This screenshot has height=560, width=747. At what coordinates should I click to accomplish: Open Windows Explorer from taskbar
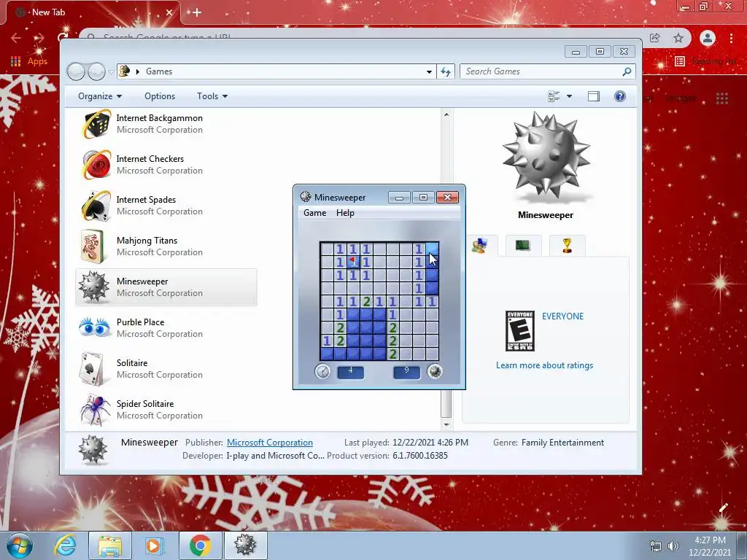110,545
